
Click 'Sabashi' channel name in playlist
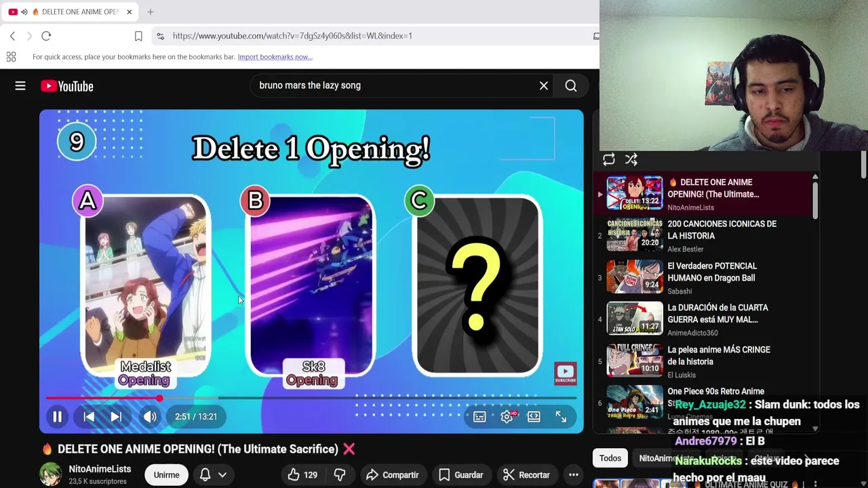coord(679,291)
